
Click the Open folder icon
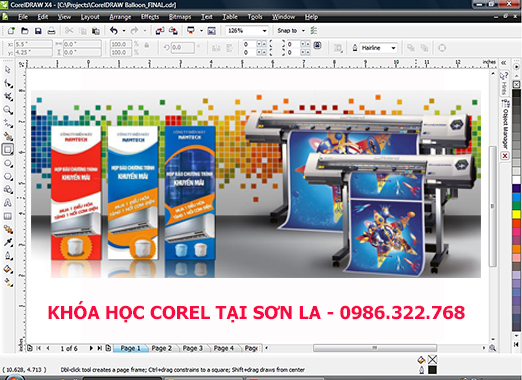pos(25,31)
